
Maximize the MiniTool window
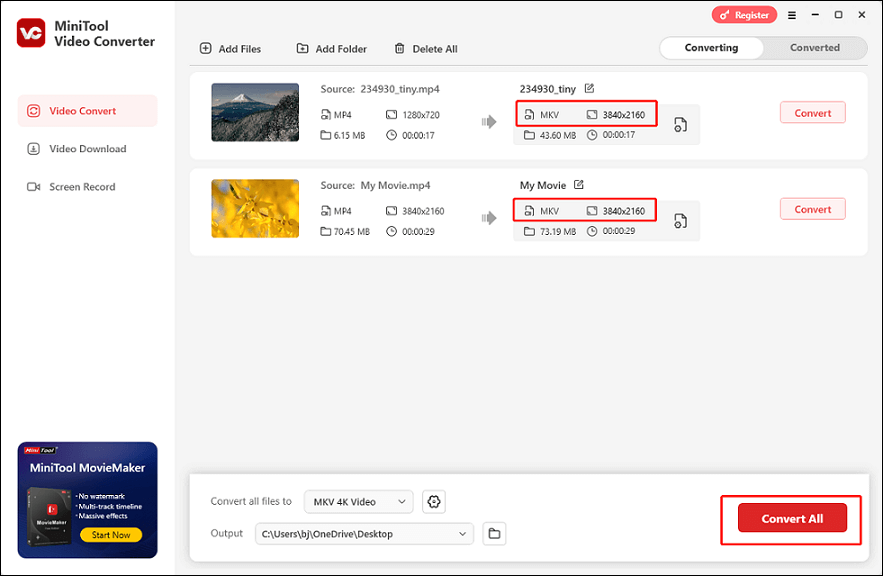(x=839, y=15)
